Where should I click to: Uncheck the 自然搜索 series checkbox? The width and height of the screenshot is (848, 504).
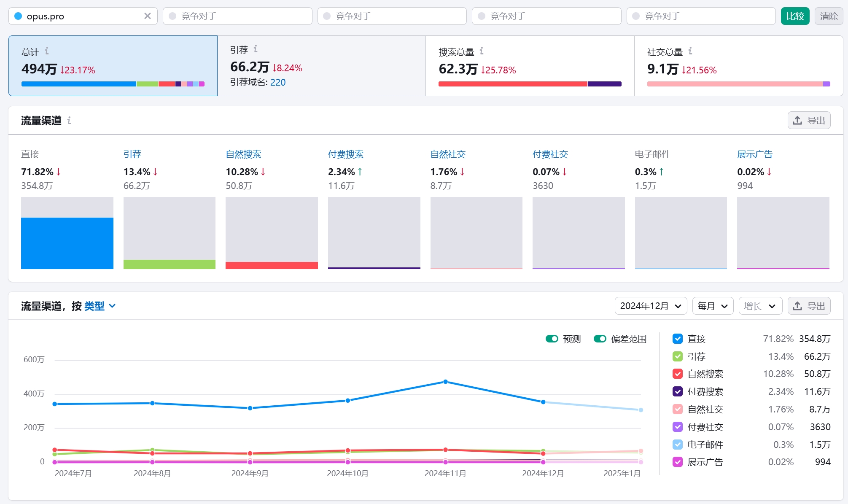678,374
